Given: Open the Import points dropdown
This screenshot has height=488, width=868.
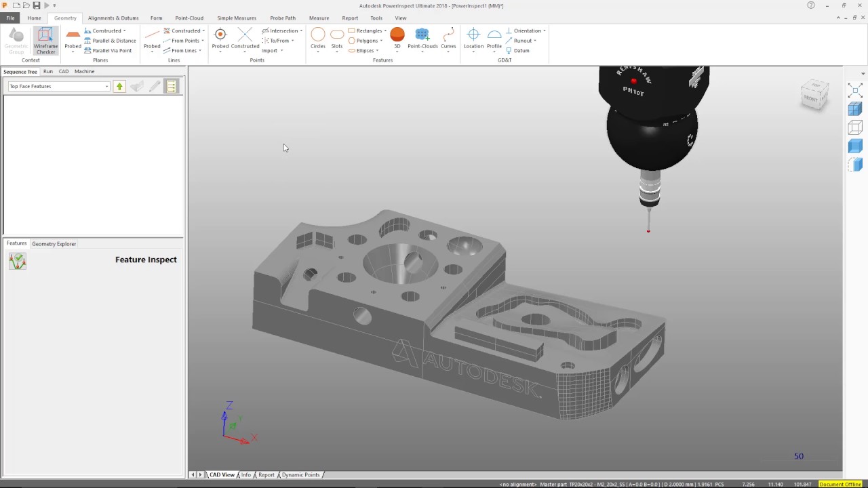Looking at the screenshot, I should click(x=273, y=50).
